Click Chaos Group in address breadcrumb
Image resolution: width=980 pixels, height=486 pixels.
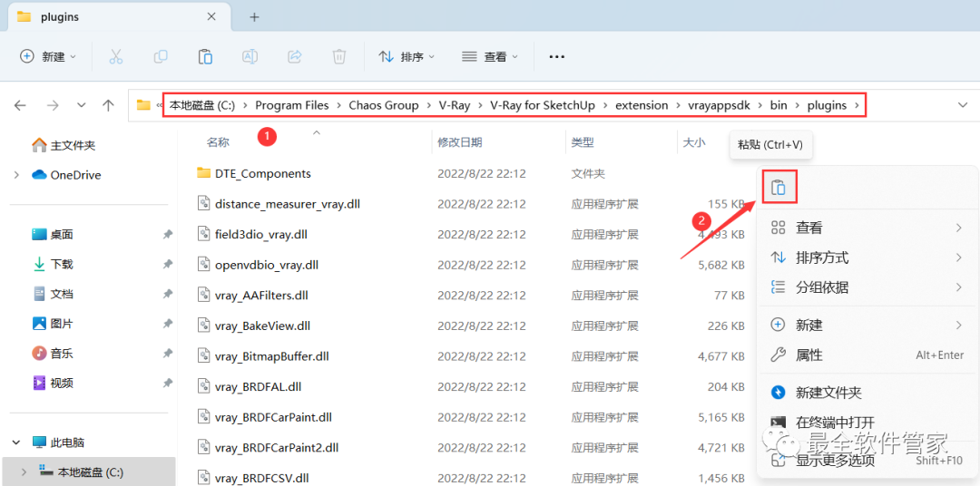coord(384,105)
